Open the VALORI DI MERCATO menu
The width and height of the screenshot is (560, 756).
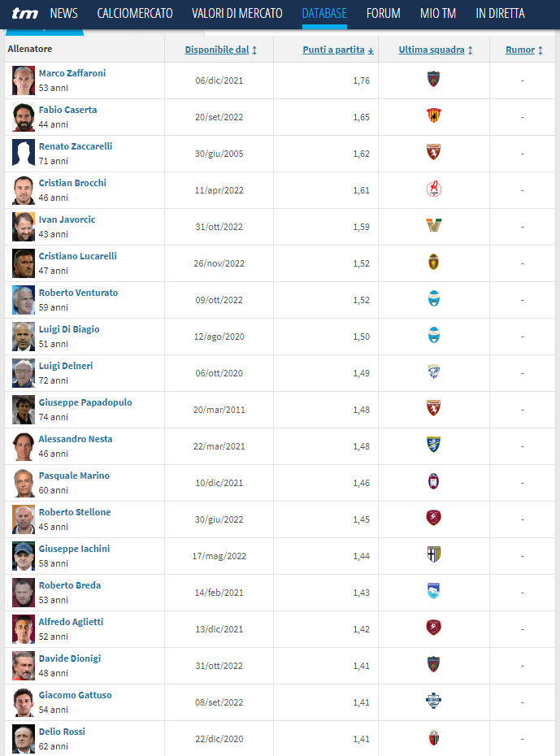(x=237, y=14)
